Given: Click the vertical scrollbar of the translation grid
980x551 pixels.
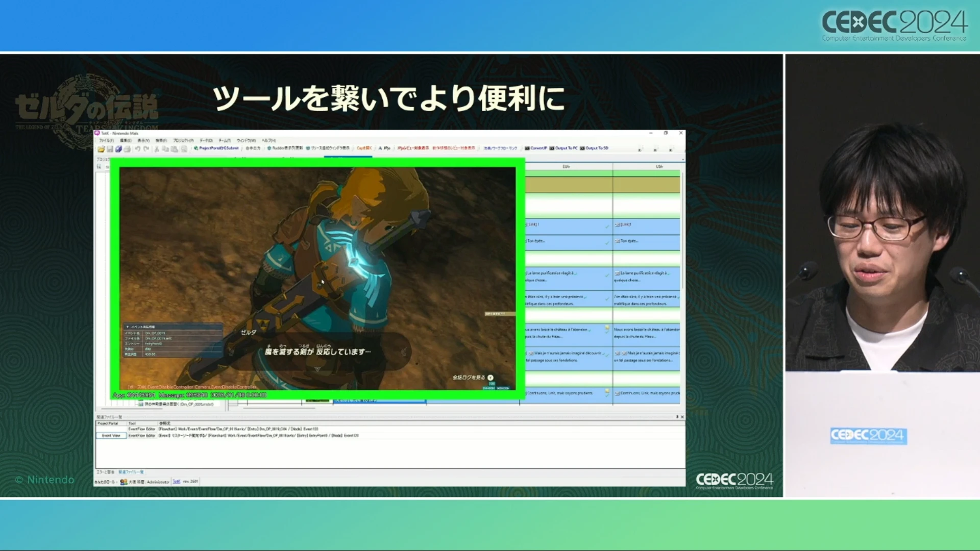Looking at the screenshot, I should [x=682, y=230].
